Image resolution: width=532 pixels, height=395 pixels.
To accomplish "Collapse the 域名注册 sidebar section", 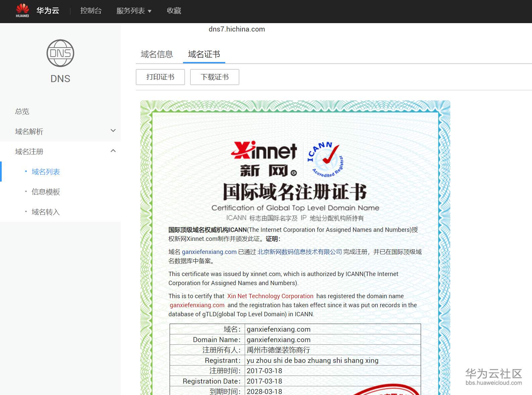I will 60,151.
